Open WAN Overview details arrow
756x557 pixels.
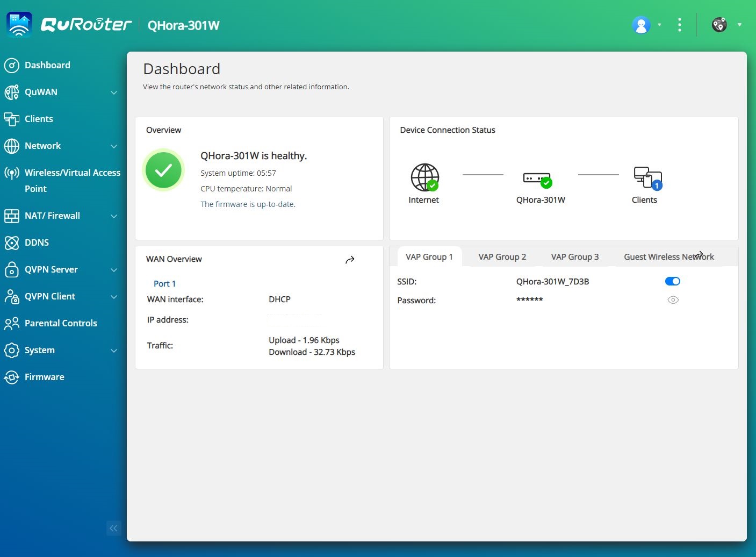coord(350,260)
